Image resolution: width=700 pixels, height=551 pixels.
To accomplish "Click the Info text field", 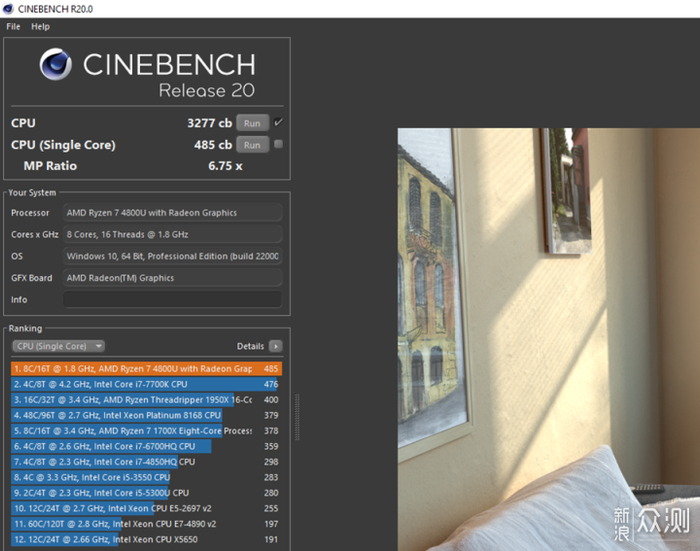I will (172, 299).
